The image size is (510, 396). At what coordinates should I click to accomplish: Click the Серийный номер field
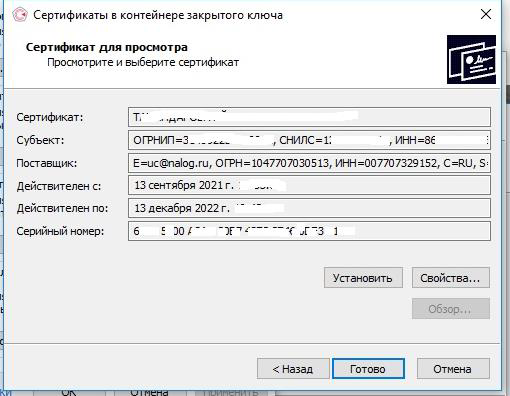point(309,231)
